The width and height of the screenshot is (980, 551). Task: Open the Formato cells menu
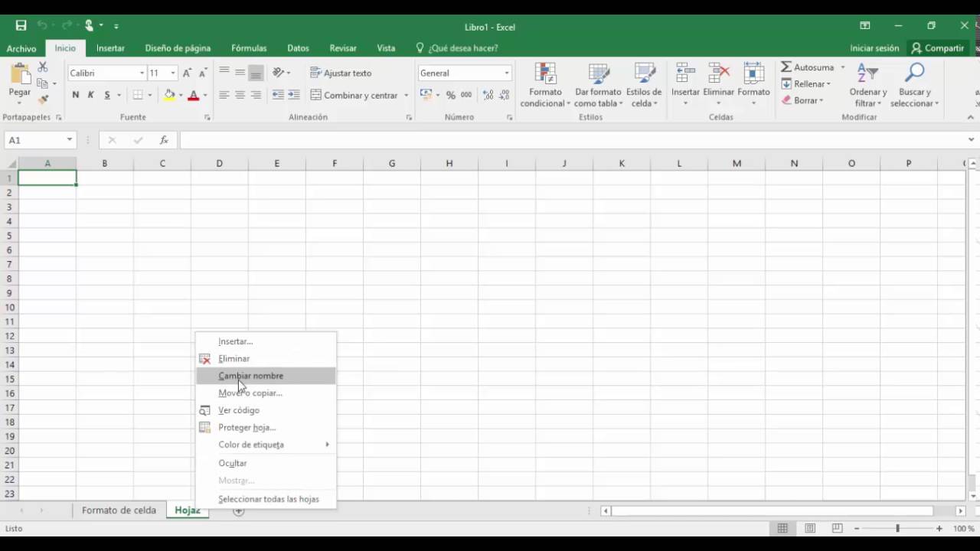[x=753, y=85]
